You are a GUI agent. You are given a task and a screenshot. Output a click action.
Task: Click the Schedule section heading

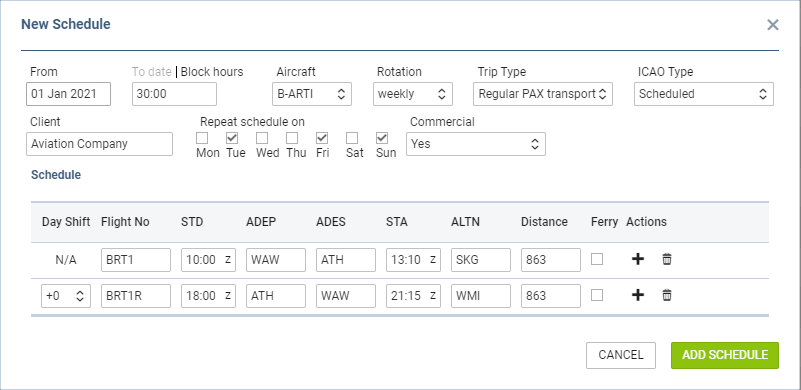(x=56, y=175)
